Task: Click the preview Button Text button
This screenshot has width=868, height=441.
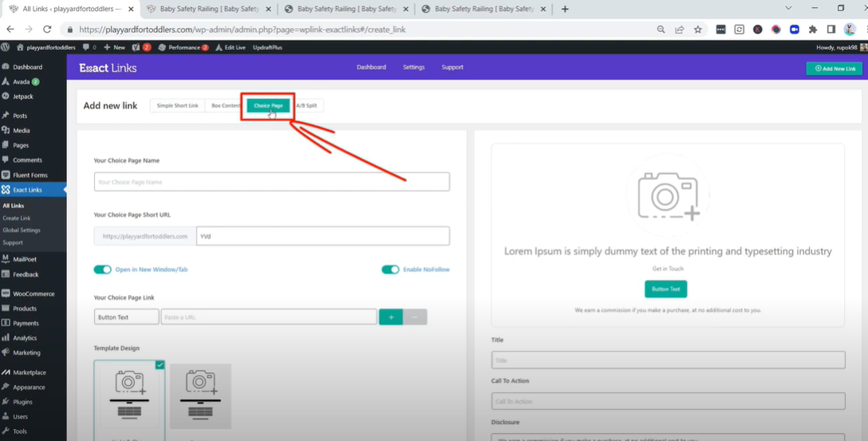Action: pos(665,289)
